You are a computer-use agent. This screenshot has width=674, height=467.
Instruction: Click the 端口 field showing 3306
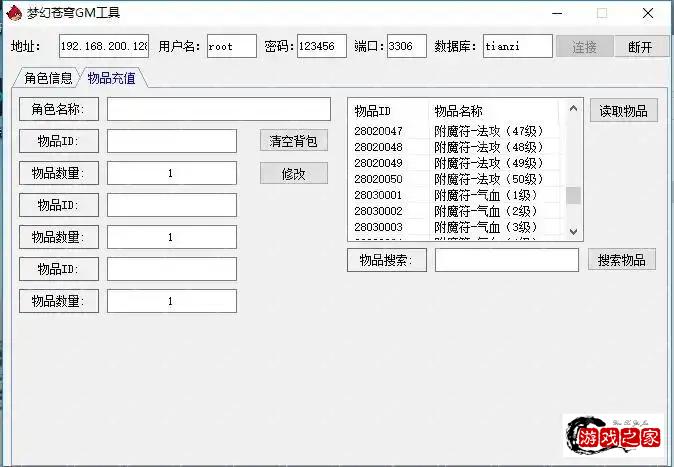coord(406,47)
